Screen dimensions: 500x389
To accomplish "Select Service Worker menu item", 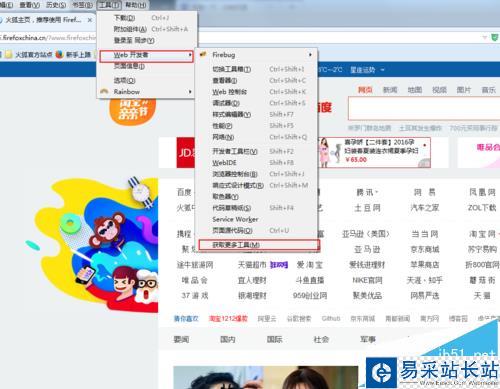I will [257, 219].
